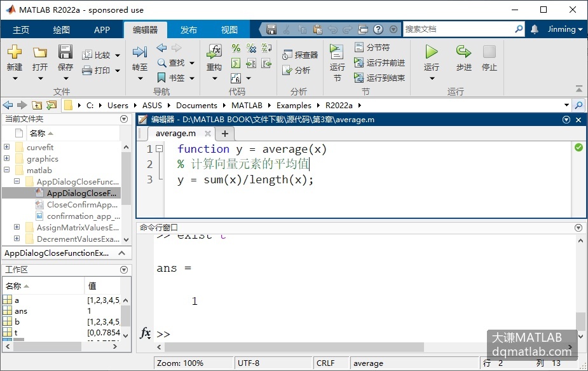This screenshot has height=371, width=588.
Task: Close the average.m tab
Action: [208, 133]
